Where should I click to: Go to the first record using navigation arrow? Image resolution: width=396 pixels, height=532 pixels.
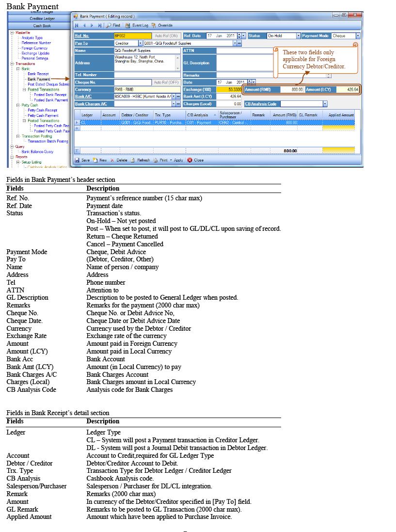click(x=77, y=25)
